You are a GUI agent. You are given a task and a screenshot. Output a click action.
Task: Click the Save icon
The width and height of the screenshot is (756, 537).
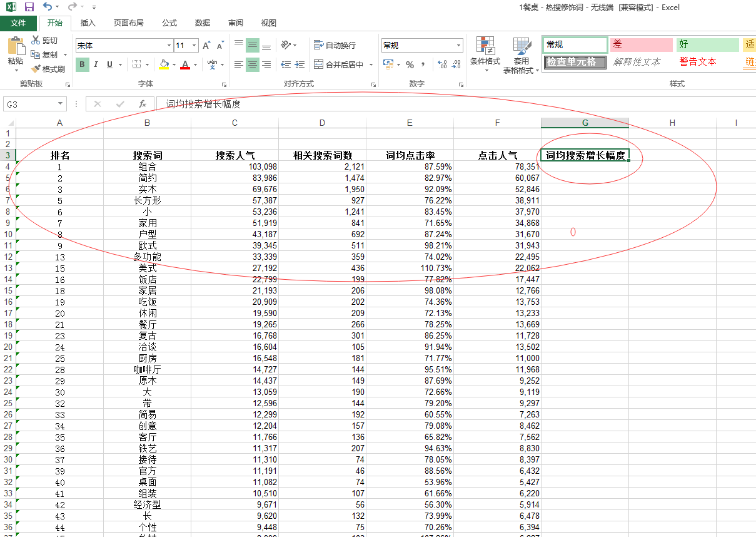point(29,6)
